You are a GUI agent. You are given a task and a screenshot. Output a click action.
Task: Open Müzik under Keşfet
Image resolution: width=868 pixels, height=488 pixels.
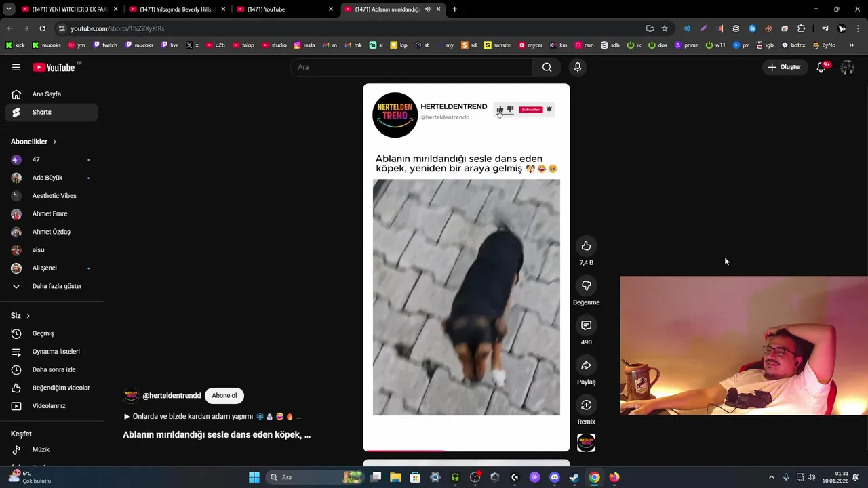[52, 449]
